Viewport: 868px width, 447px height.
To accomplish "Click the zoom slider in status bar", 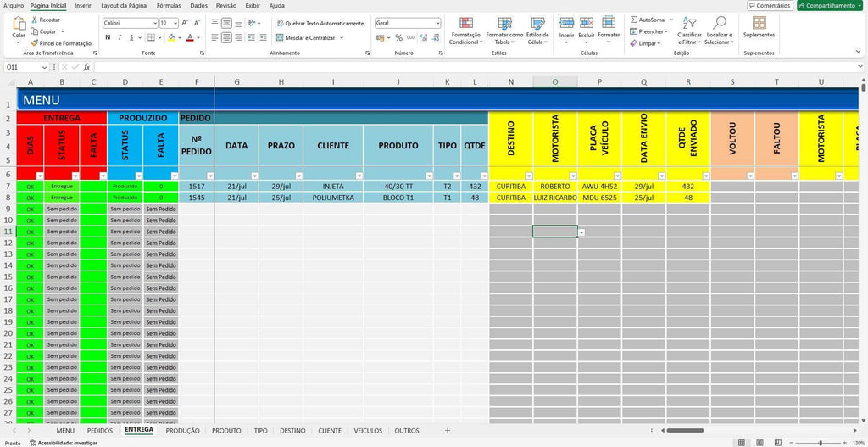I will pyautogui.click(x=821, y=443).
